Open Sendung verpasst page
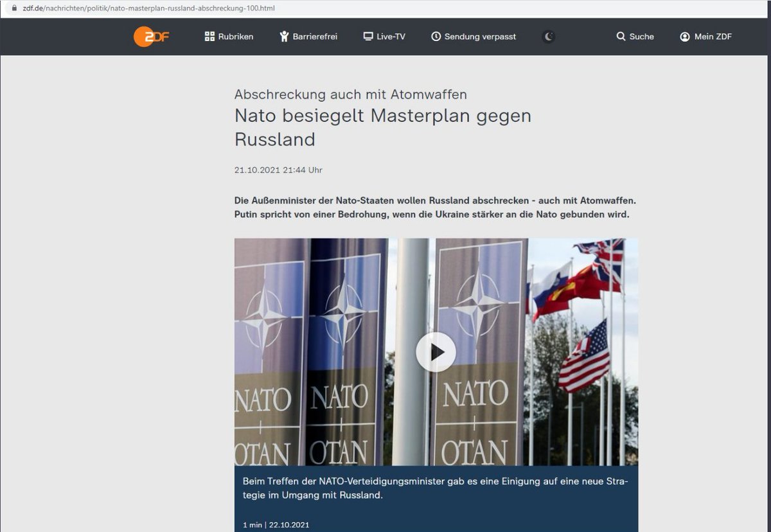This screenshot has height=532, width=771. coord(474,37)
